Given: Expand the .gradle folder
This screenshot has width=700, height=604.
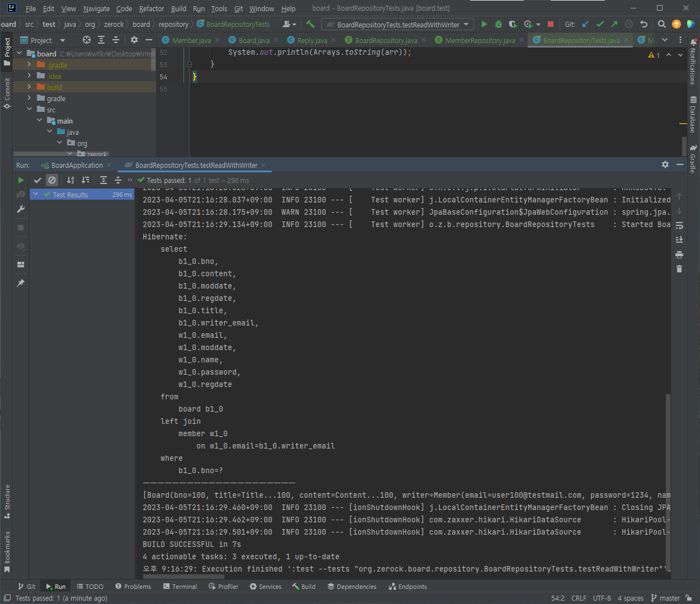Looking at the screenshot, I should click(30, 64).
